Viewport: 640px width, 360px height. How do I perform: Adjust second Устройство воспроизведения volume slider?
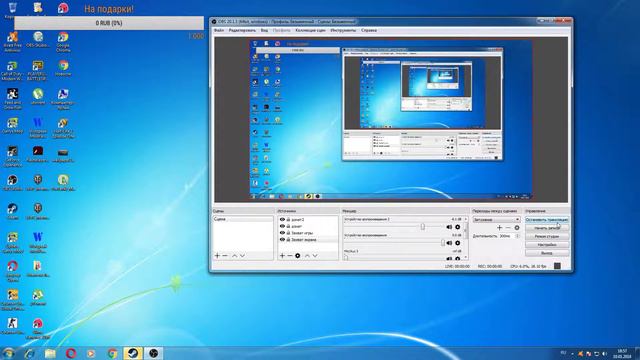point(443,243)
